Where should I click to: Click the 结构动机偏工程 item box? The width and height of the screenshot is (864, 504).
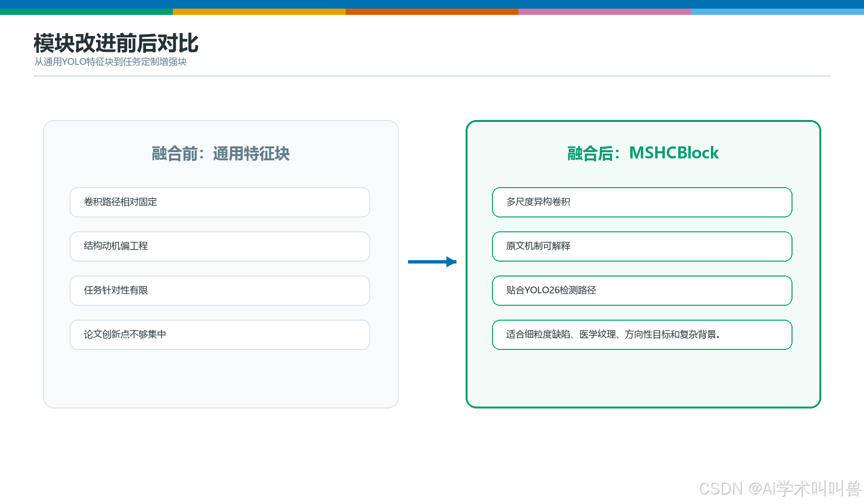220,246
